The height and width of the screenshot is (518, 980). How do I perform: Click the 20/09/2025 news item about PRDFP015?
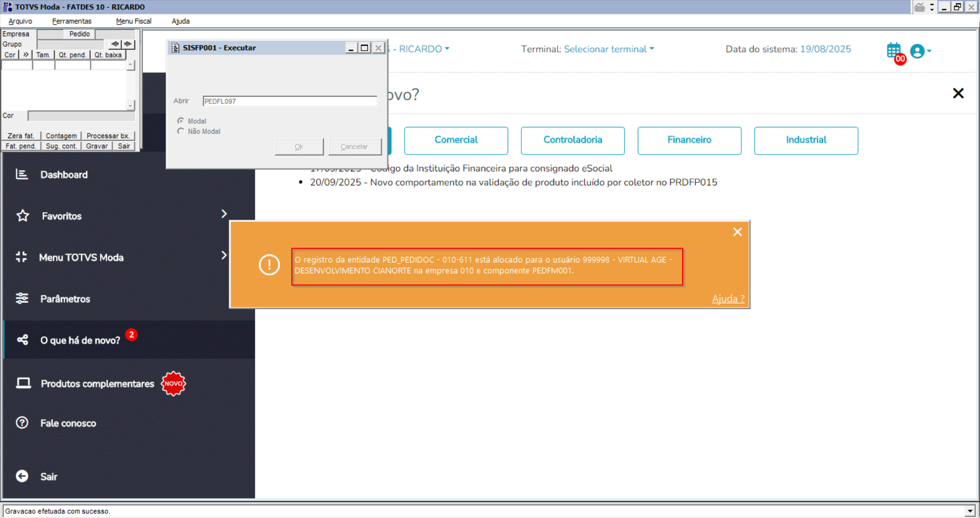(x=514, y=182)
